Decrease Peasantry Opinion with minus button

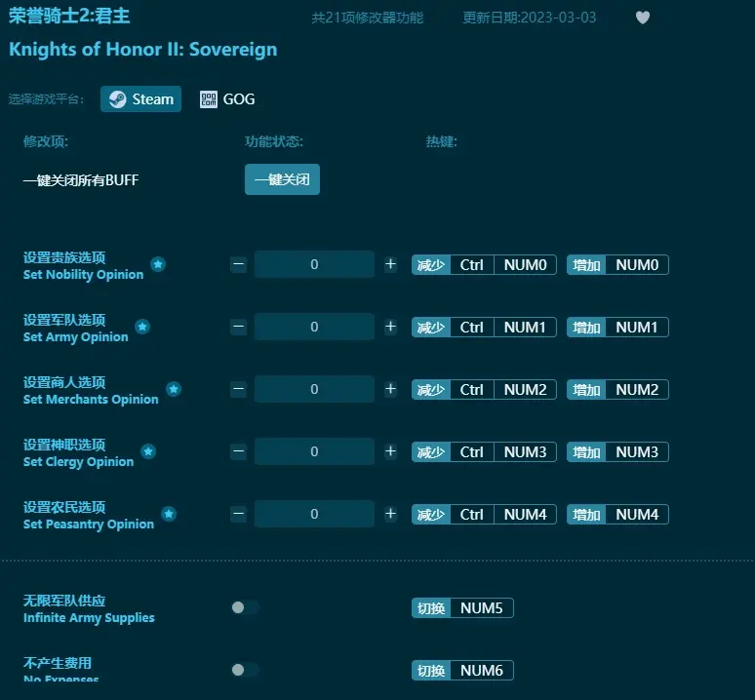coord(238,514)
